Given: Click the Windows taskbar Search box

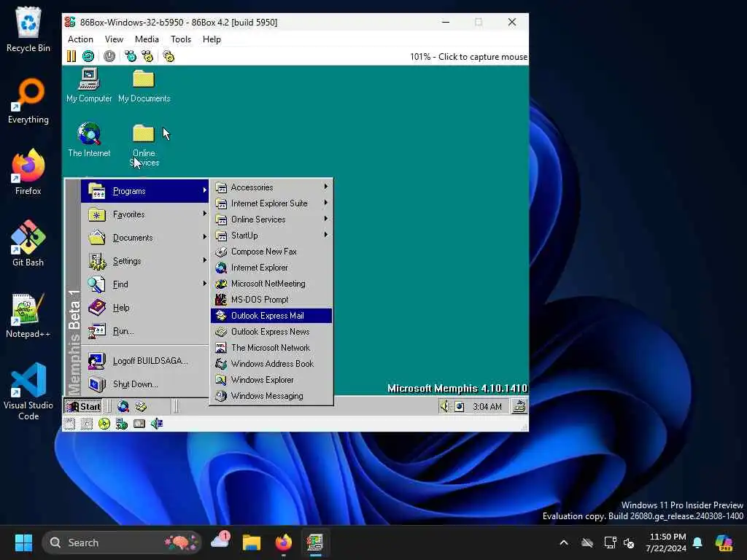Looking at the screenshot, I should pos(122,542).
